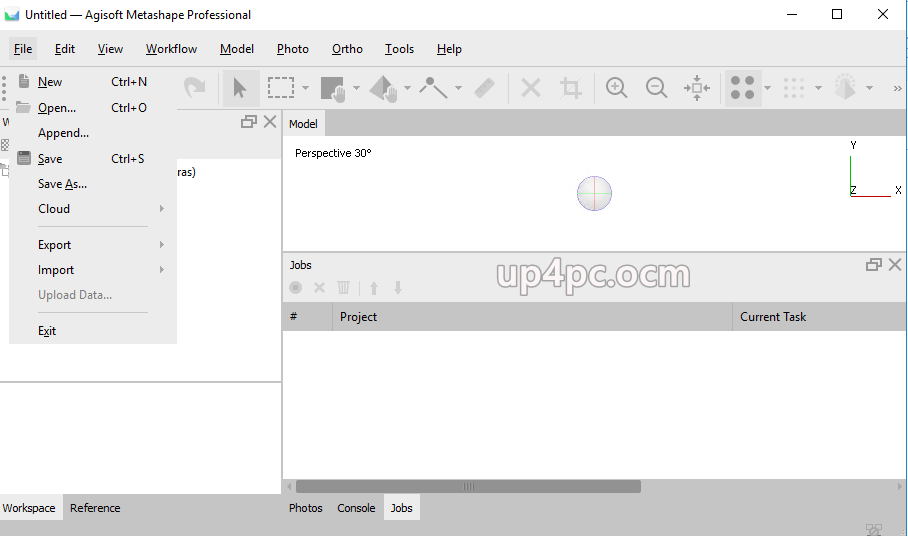Screen dimensions: 908x536
Task: Click the trackball sphere in Model view
Action: click(x=594, y=193)
